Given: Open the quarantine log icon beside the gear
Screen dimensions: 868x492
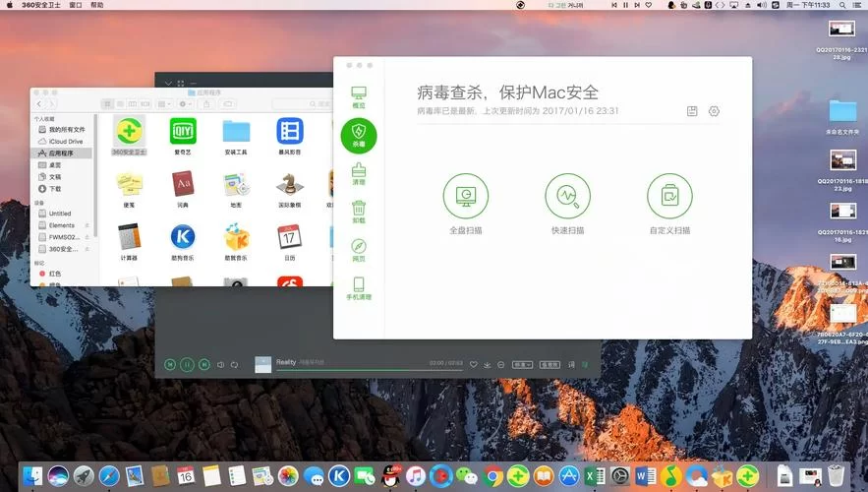Looking at the screenshot, I should point(692,111).
